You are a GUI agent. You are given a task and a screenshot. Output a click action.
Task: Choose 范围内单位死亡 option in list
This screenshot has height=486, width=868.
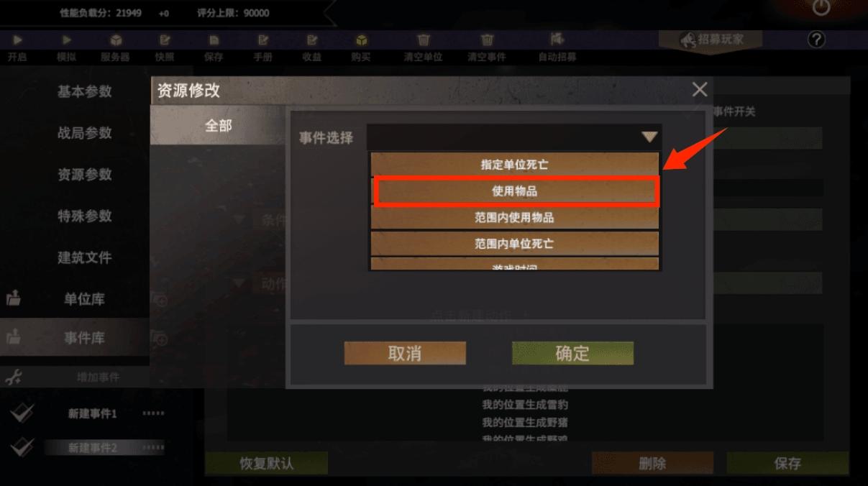click(x=515, y=244)
